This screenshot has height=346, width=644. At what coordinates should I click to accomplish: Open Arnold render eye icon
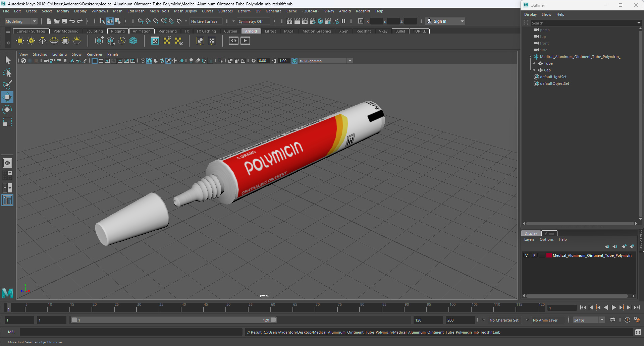(234, 41)
